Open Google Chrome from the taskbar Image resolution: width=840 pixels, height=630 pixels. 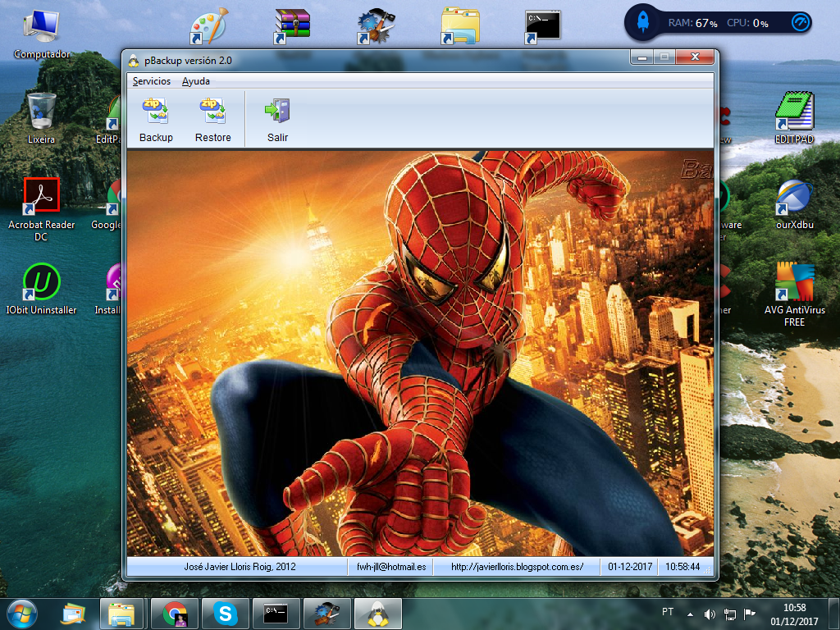173,613
